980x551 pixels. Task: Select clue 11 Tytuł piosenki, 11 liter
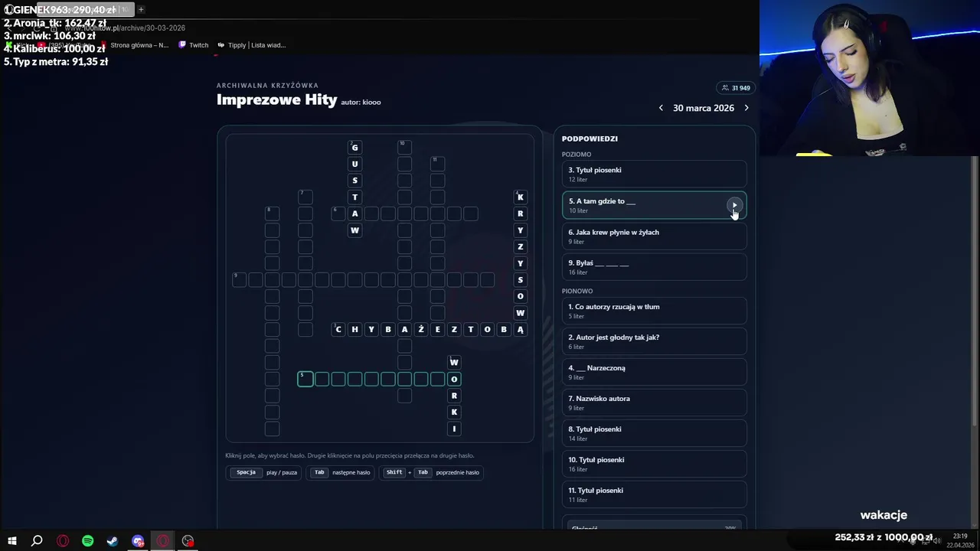coord(654,494)
